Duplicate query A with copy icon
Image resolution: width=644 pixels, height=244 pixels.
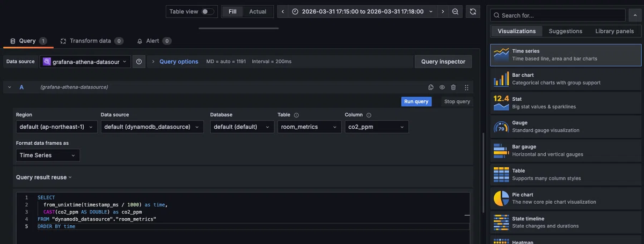430,87
